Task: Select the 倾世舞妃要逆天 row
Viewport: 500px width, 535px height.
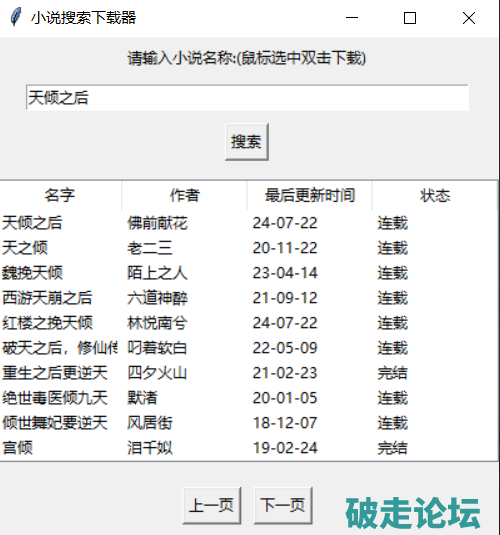Action: coord(248,423)
